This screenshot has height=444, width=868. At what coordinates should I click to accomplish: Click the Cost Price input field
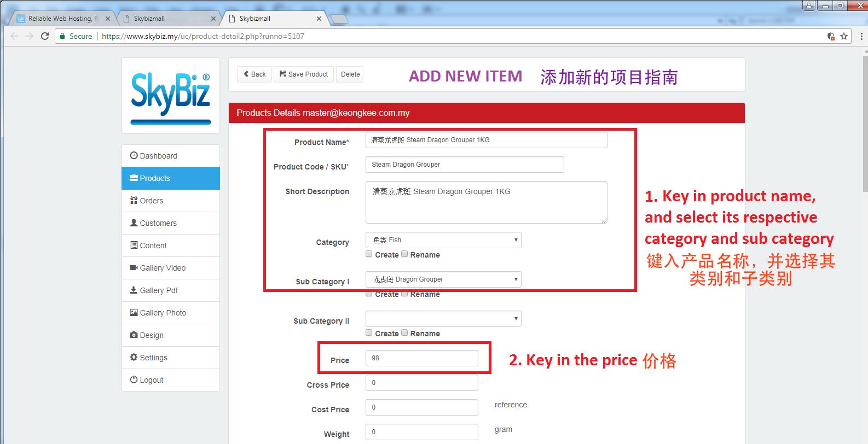pos(422,407)
